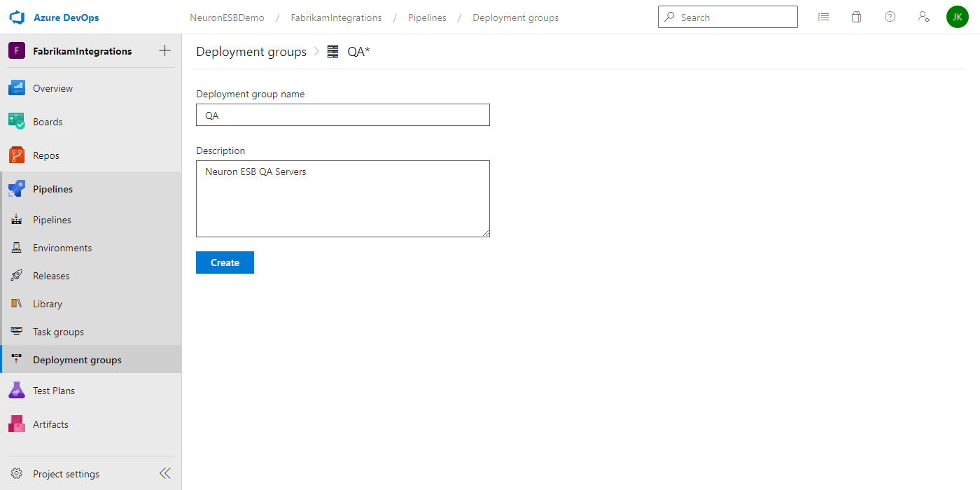Click the Create button

pos(225,262)
